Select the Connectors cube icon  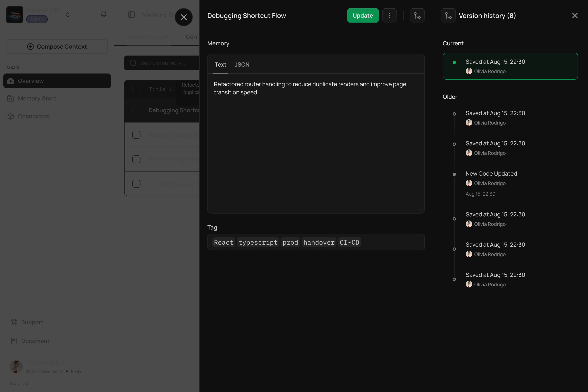pos(10,116)
